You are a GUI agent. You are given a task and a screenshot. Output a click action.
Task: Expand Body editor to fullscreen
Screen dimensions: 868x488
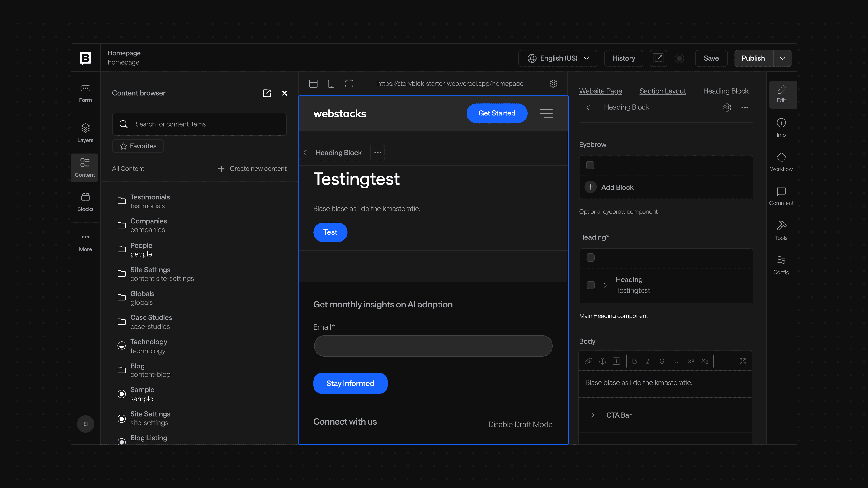pos(743,361)
